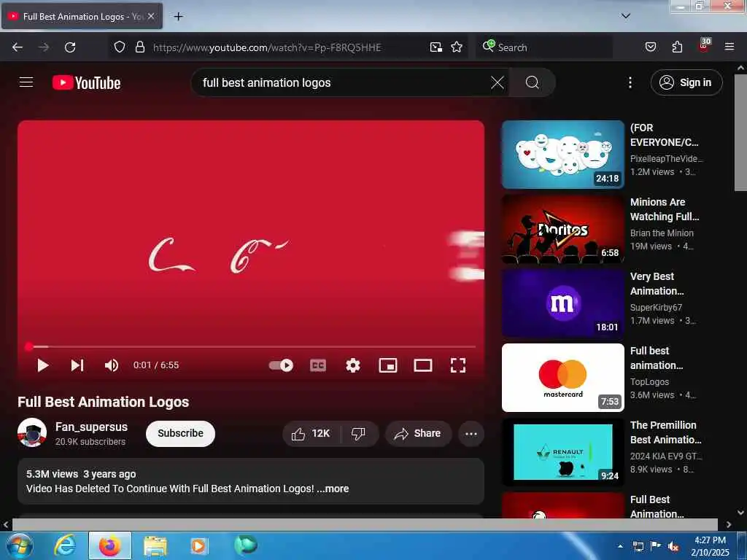
Task: Clear the search text with X icon
Action: pyautogui.click(x=497, y=82)
